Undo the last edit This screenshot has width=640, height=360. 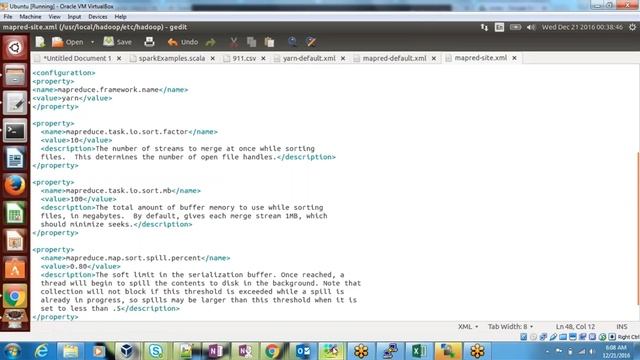tap(183, 42)
